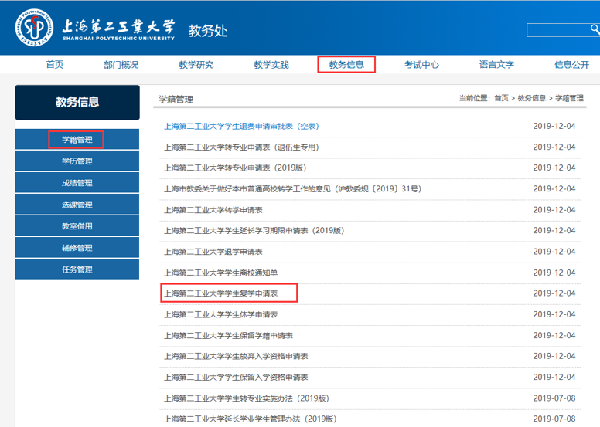Screen dimensions: 600x427
Task: Select 成绩管理 in the left sidebar
Action: coord(77,183)
